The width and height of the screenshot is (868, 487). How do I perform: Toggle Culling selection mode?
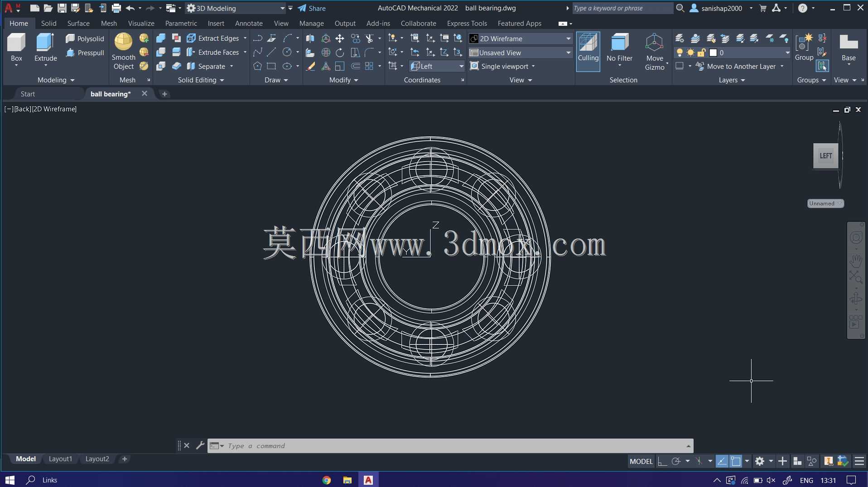588,51
